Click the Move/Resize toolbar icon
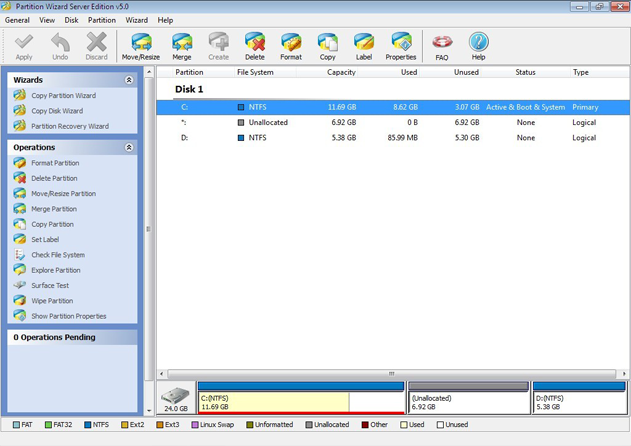The height and width of the screenshot is (446, 631). point(141,45)
